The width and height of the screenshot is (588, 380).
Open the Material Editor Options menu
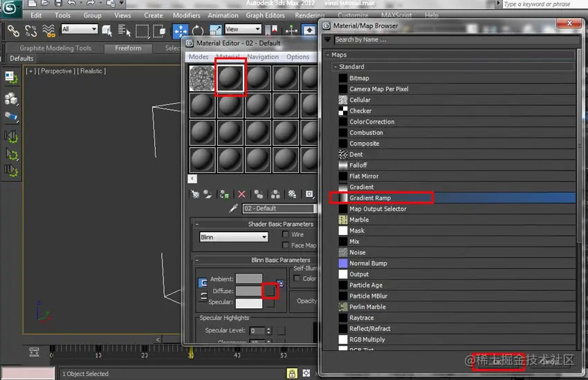click(x=297, y=57)
